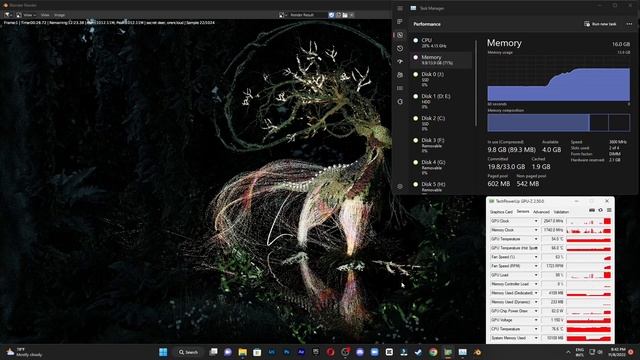Toggle fake user shield icon for Render Result
This screenshot has width=640, height=360.
pos(331,15)
